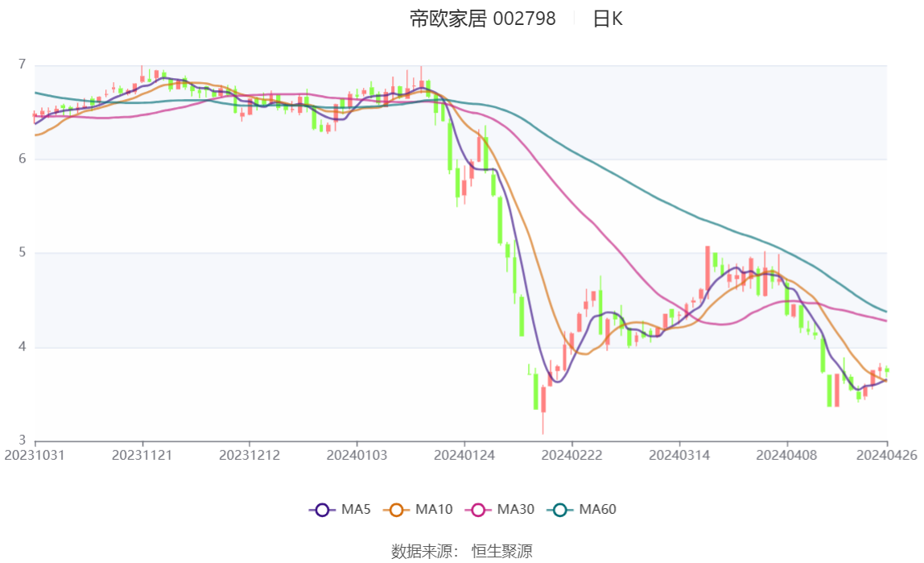This screenshot has width=924, height=563.
Task: Click the y-axis value 5
Action: click(x=23, y=252)
